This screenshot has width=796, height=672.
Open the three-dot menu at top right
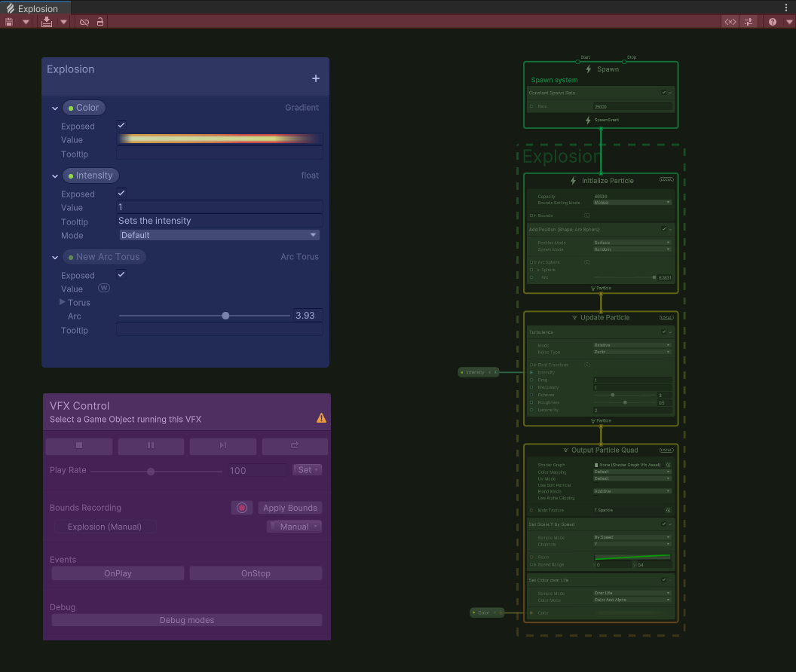pyautogui.click(x=786, y=7)
